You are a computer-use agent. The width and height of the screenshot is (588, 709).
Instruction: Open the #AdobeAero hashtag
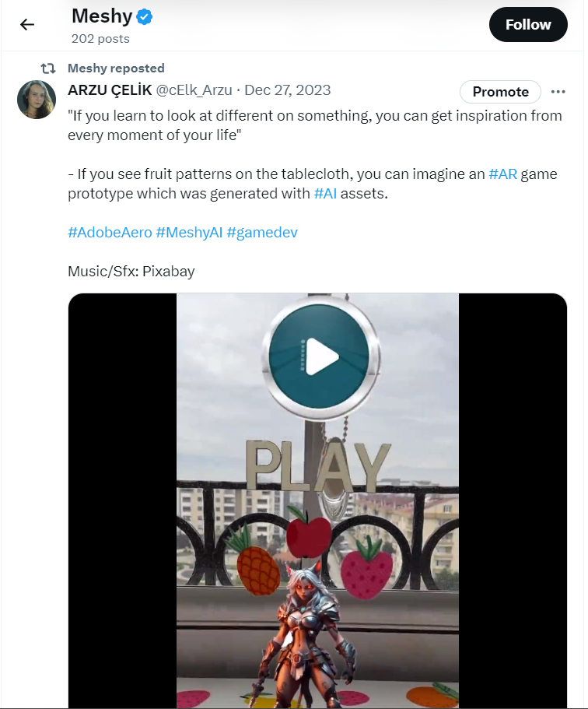pyautogui.click(x=110, y=233)
